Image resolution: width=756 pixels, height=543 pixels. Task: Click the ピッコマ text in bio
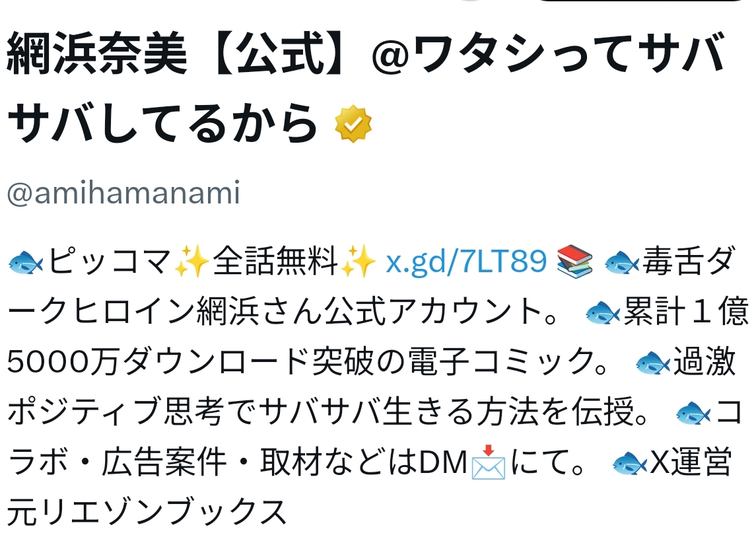pos(110,261)
